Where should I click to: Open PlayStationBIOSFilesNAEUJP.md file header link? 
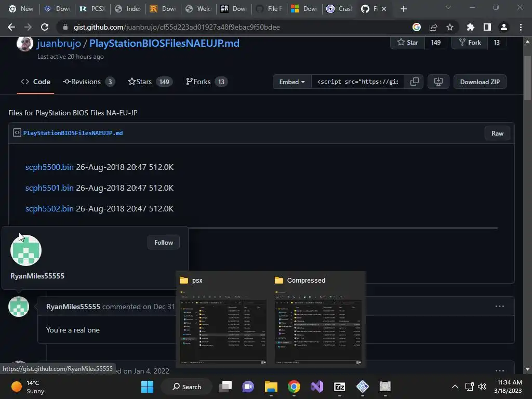tap(73, 133)
